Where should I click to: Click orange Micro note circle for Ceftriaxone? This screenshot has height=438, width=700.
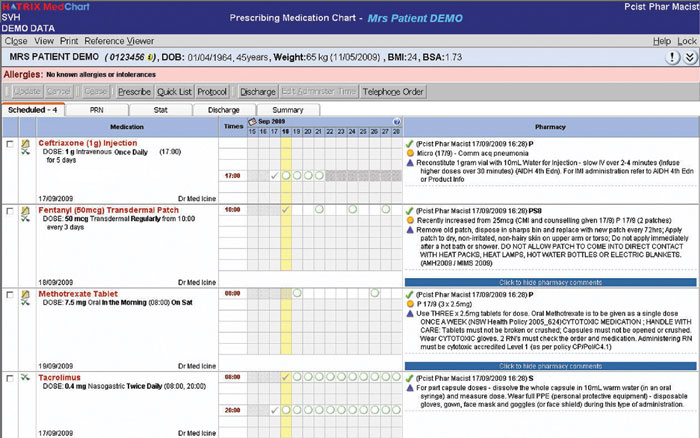pyautogui.click(x=410, y=153)
